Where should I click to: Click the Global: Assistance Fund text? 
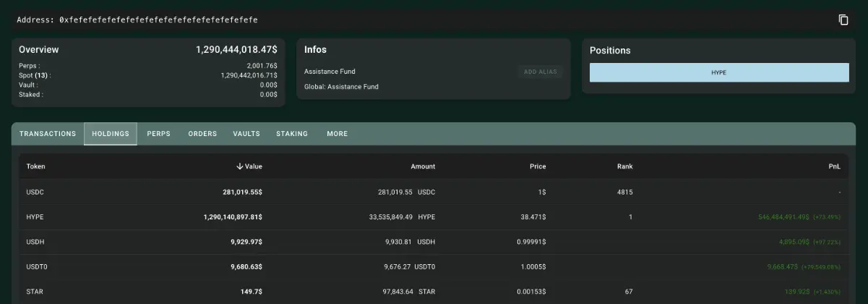pyautogui.click(x=341, y=87)
